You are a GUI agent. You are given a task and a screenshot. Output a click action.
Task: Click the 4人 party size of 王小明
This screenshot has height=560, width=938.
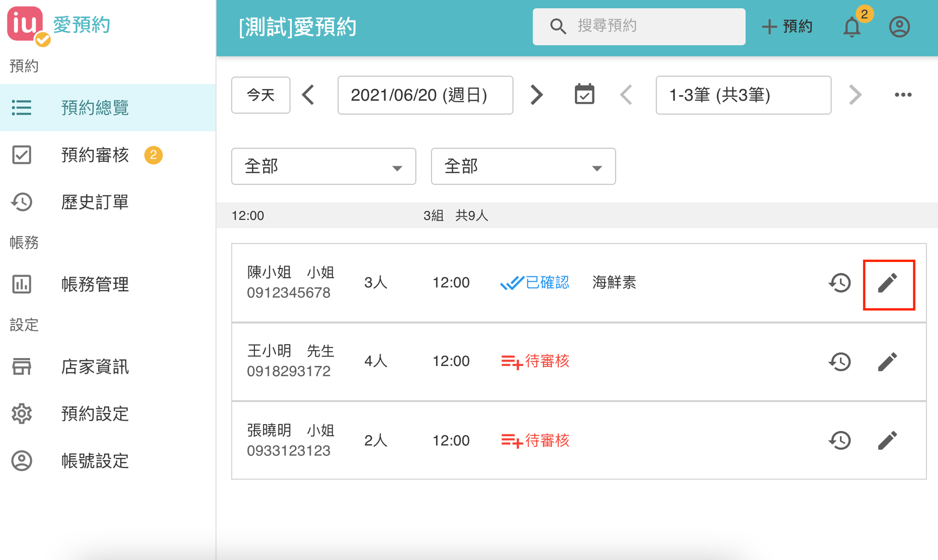[376, 361]
